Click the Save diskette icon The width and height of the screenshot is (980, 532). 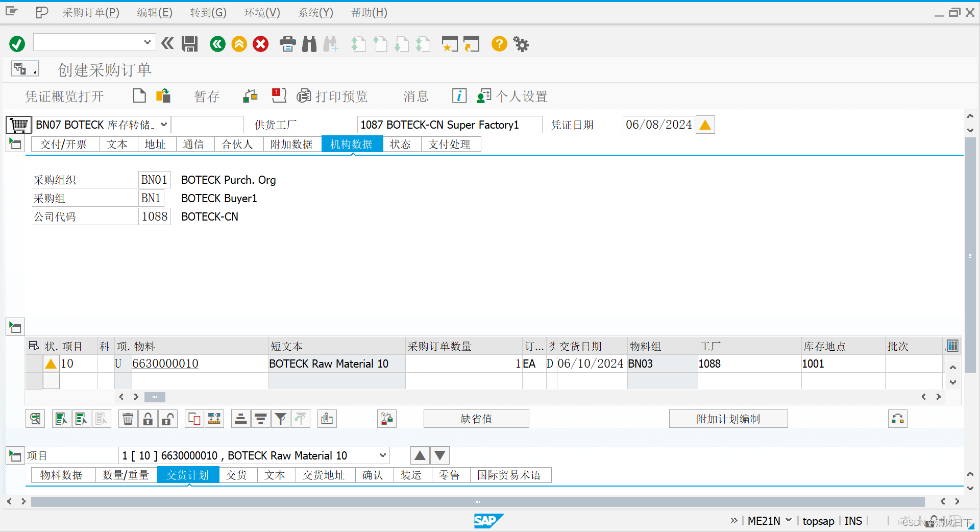[189, 44]
